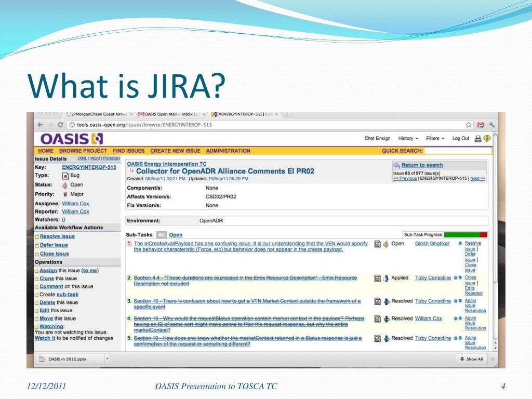The image size is (532, 399).
Task: Click the document icon on sub-task 5 row
Action: pyautogui.click(x=377, y=339)
